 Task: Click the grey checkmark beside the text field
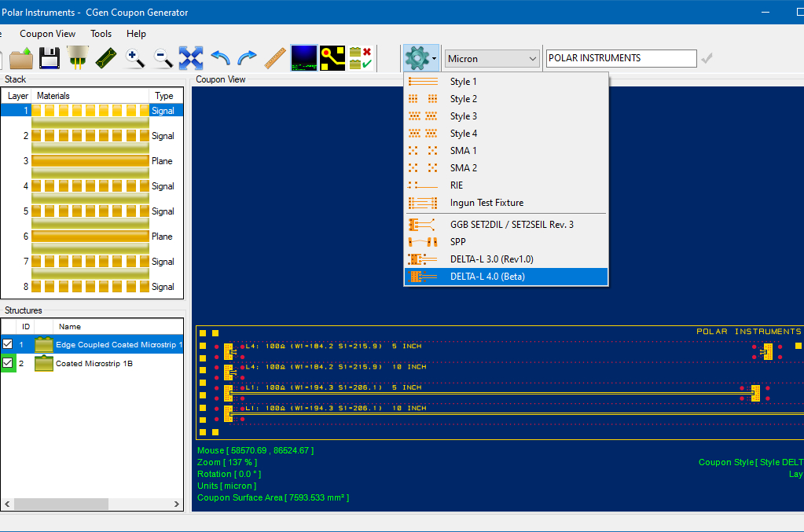707,58
